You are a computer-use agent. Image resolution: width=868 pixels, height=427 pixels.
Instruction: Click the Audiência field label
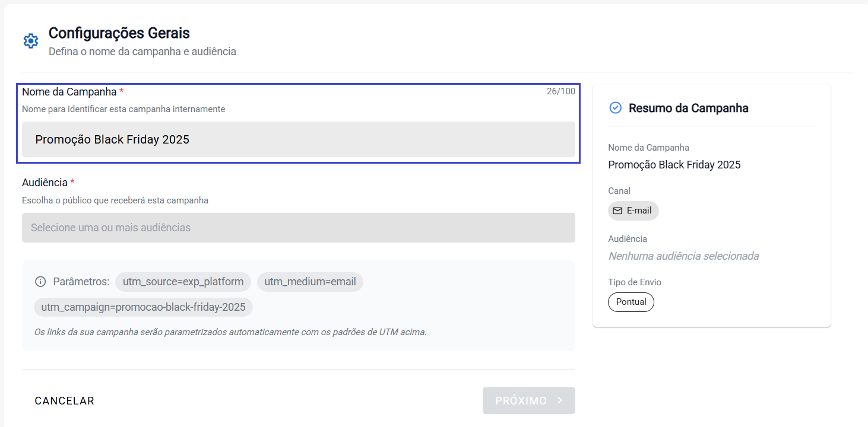45,183
